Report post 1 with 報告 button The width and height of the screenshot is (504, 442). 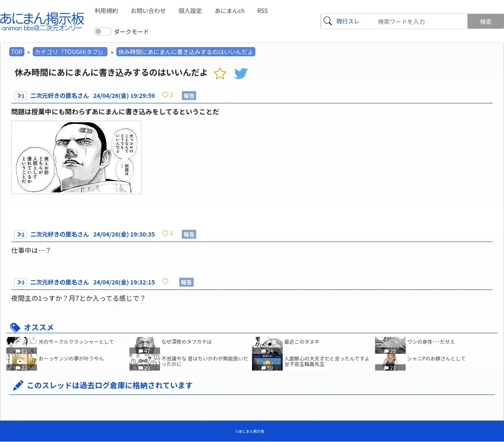[x=189, y=96]
